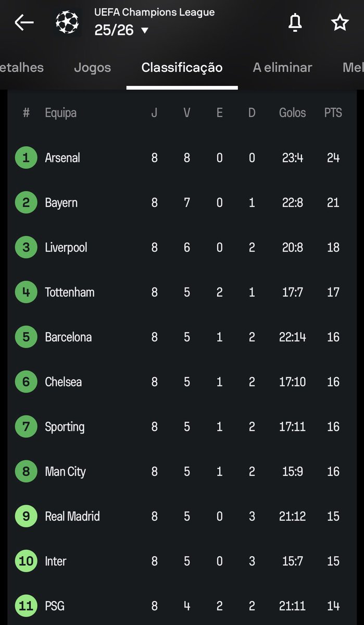This screenshot has width=364, height=625.
Task: Select the Man City team name
Action: (65, 471)
